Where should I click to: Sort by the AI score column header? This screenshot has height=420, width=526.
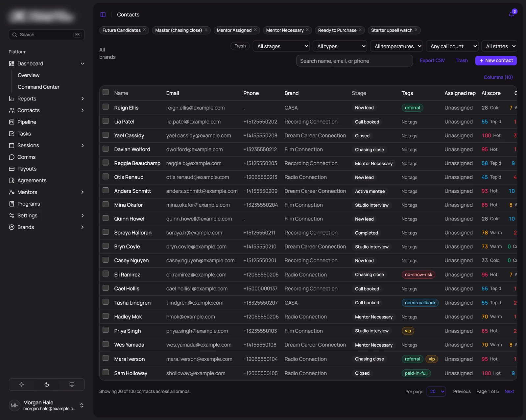[x=491, y=93]
